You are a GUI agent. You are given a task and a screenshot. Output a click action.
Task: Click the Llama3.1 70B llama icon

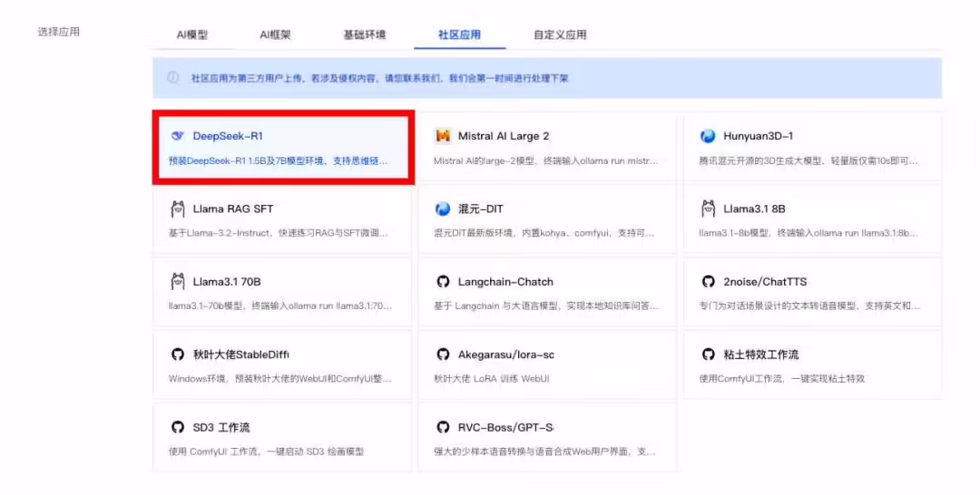(x=178, y=282)
